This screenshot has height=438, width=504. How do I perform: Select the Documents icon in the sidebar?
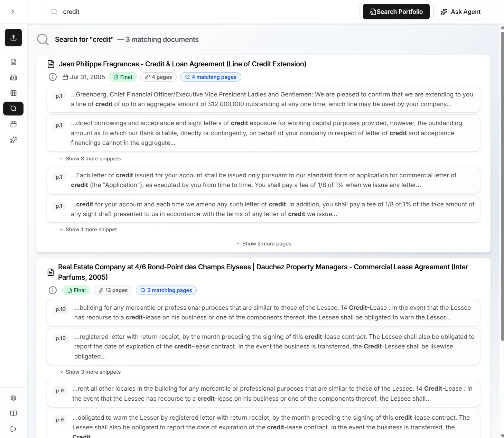(13, 62)
